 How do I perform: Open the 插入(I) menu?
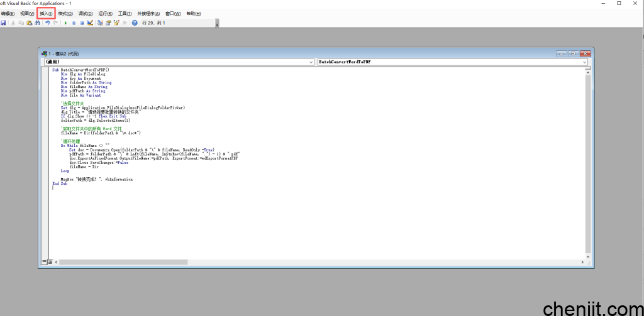click(x=47, y=13)
